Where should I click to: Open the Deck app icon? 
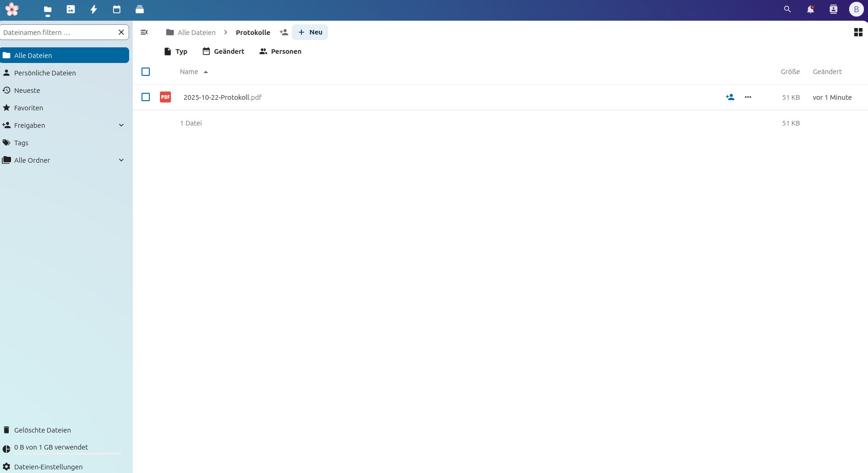pyautogui.click(x=140, y=9)
